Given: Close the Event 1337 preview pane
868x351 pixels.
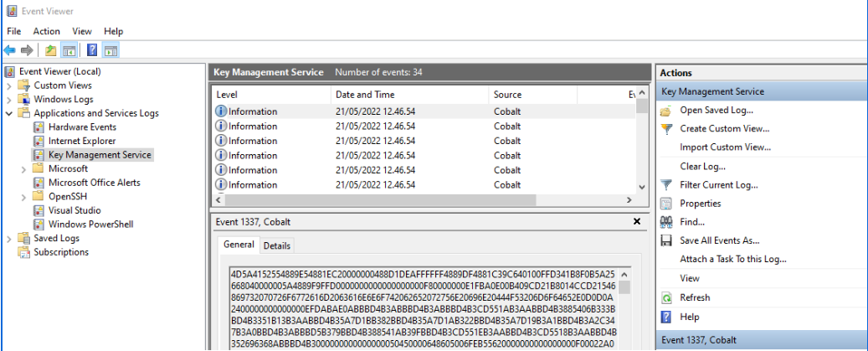Looking at the screenshot, I should click(637, 222).
